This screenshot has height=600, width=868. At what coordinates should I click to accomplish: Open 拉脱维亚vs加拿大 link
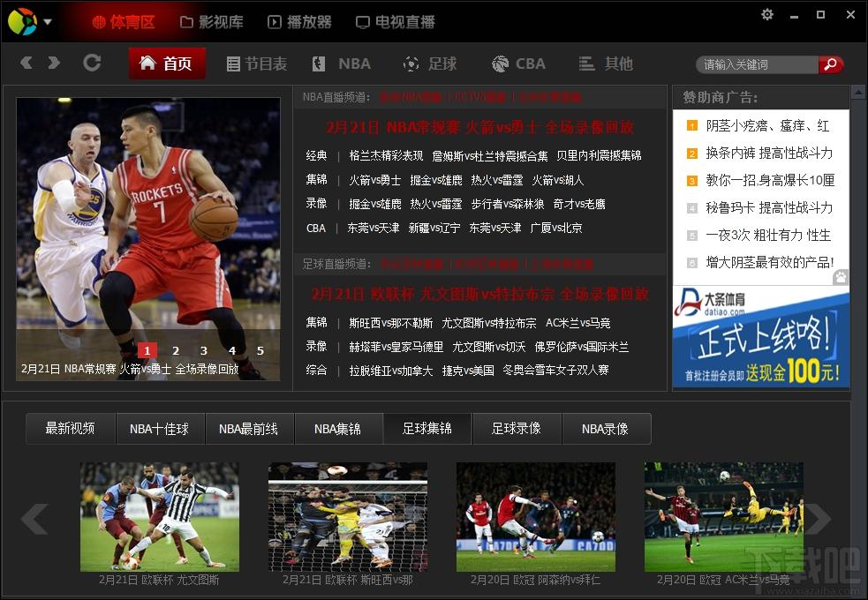[391, 371]
